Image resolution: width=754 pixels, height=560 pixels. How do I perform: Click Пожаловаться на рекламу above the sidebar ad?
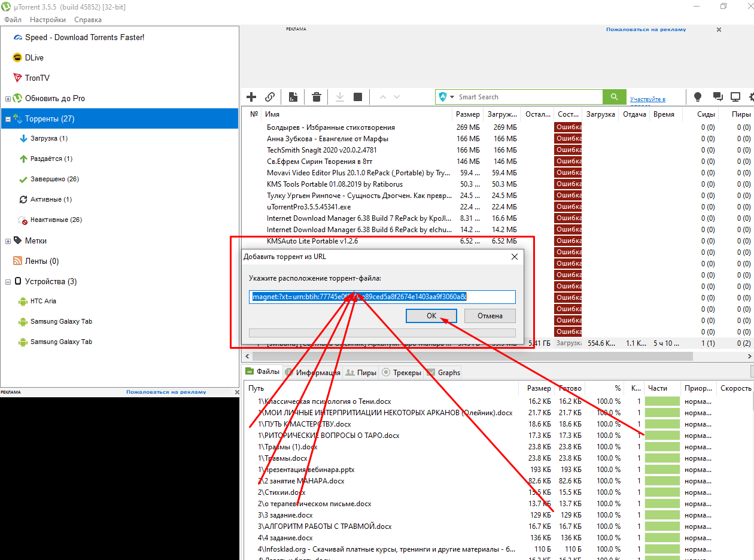pos(166,392)
